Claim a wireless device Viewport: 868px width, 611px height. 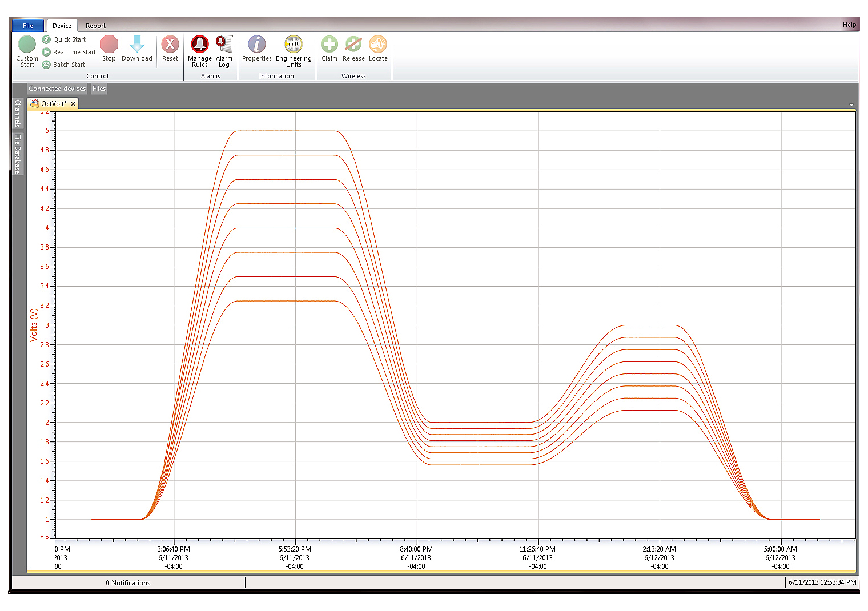tap(329, 45)
